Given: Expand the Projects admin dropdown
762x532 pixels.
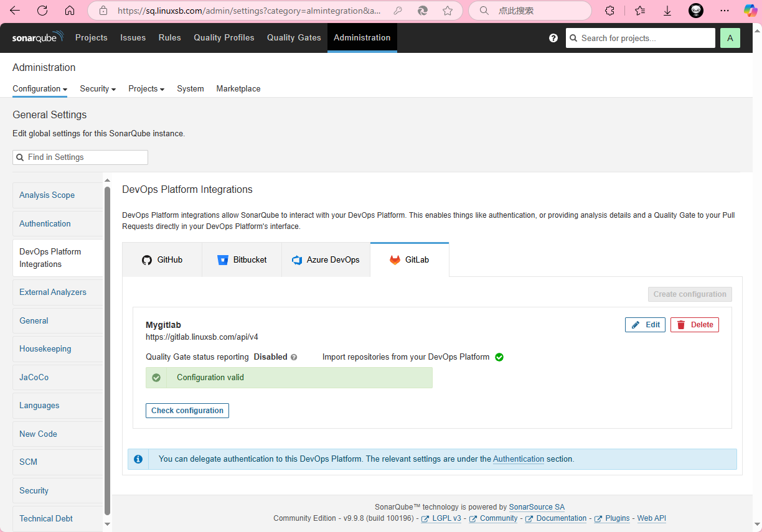Looking at the screenshot, I should [146, 89].
